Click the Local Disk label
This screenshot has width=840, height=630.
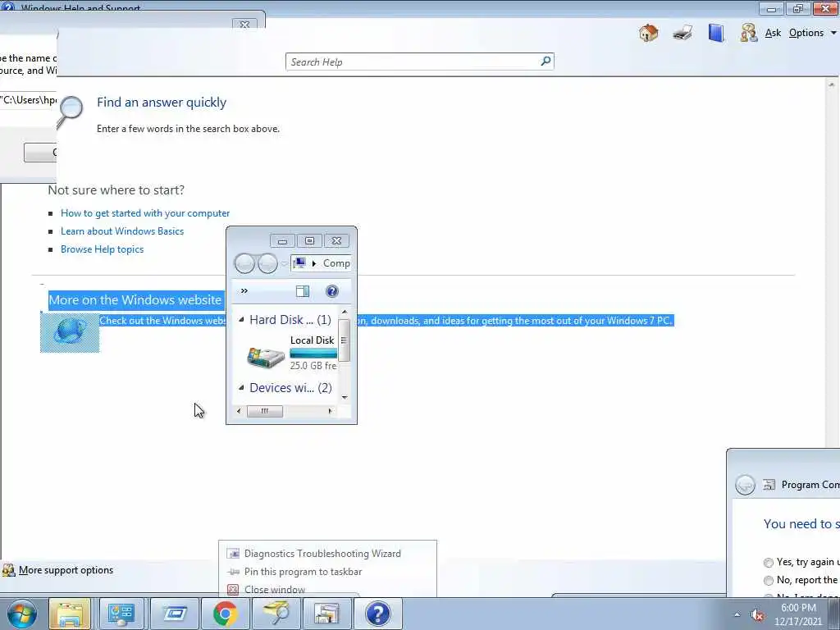tap(313, 340)
